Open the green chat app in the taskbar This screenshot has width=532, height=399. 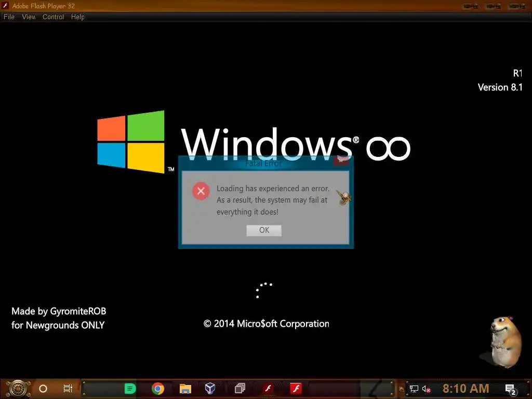tap(130, 389)
